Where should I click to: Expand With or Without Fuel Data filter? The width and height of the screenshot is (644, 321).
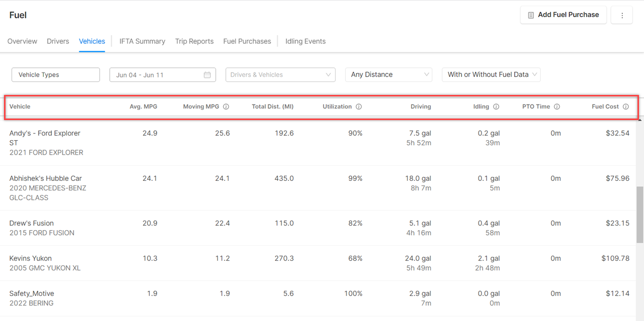[491, 75]
